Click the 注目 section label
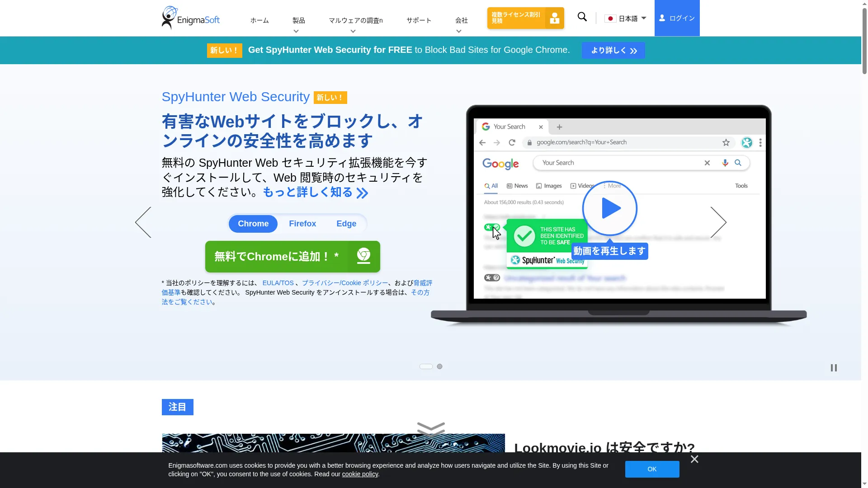The width and height of the screenshot is (868, 488). [178, 407]
